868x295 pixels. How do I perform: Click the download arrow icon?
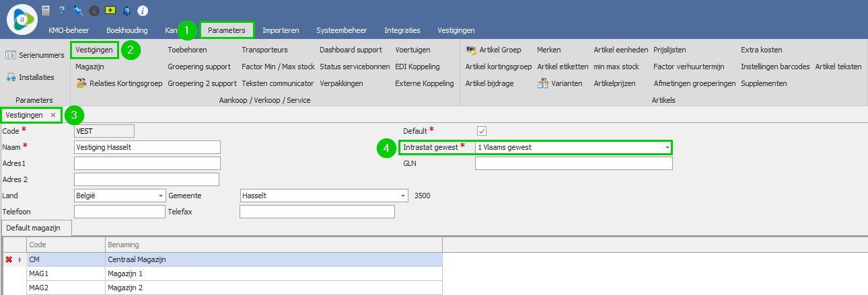tap(94, 11)
